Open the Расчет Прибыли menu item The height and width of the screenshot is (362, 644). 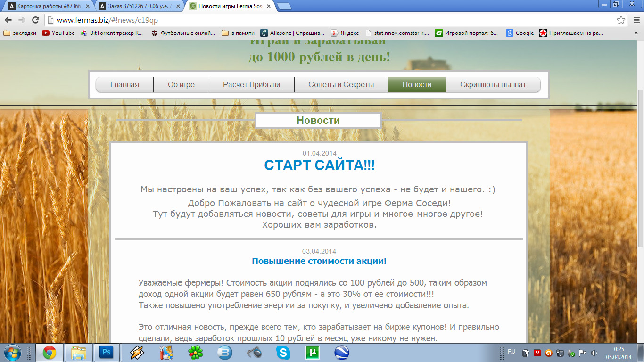pos(252,85)
